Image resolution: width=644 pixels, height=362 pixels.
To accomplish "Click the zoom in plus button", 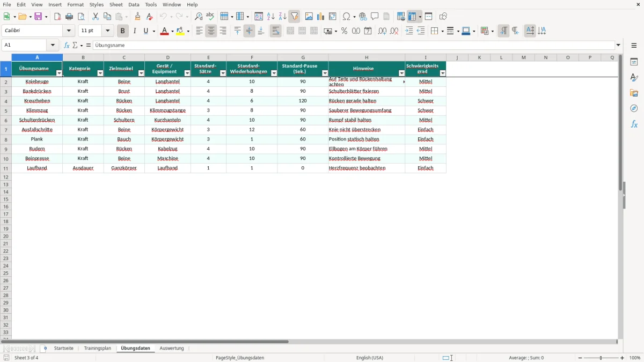I will point(623,358).
